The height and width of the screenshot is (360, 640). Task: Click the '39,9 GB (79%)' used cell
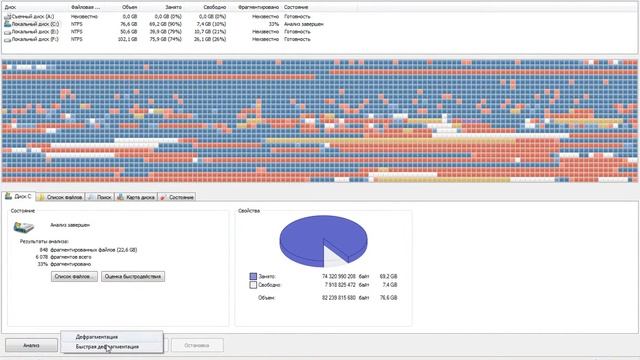[165, 32]
